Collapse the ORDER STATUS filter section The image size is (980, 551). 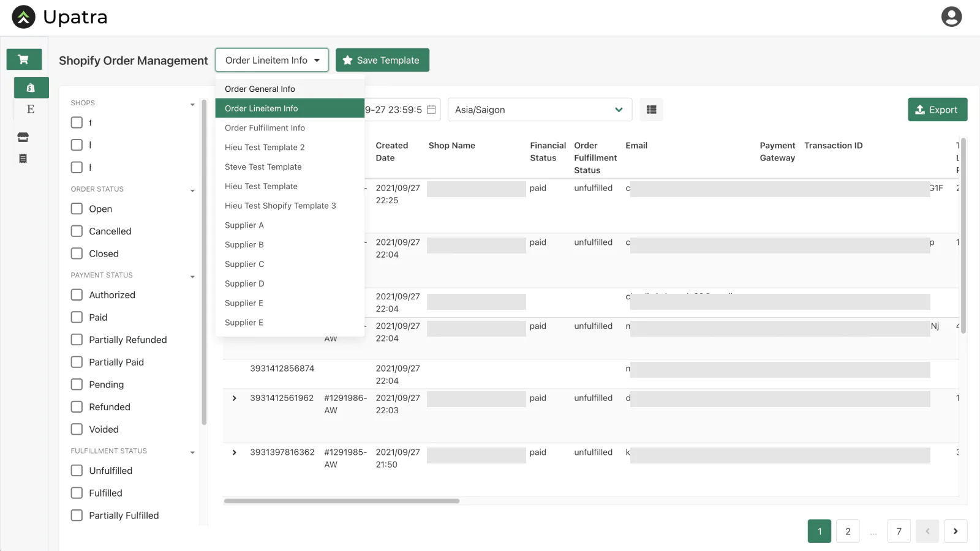click(192, 190)
